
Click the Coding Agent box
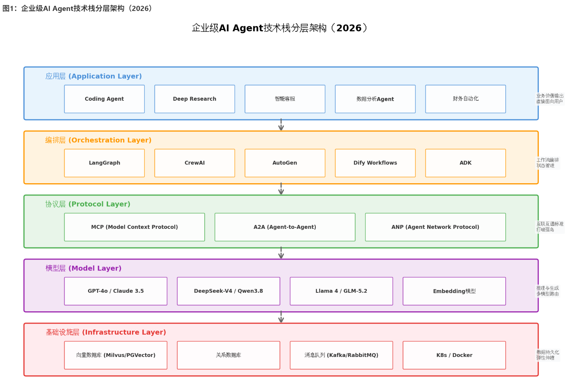(104, 99)
